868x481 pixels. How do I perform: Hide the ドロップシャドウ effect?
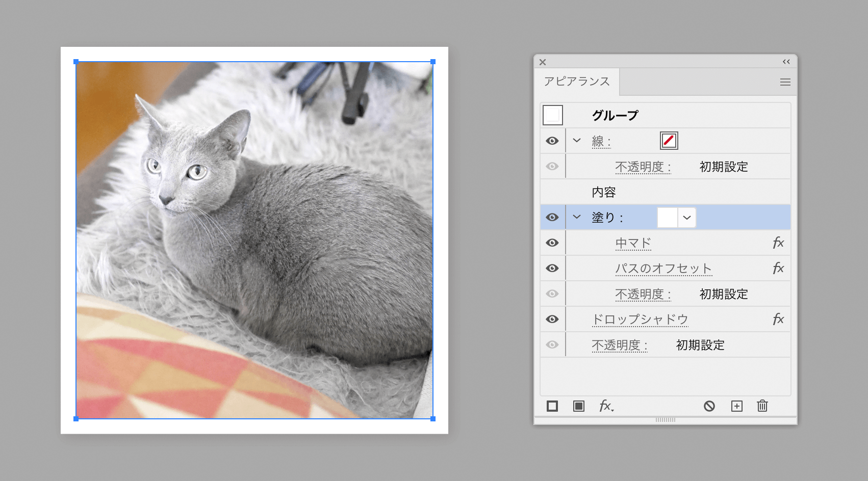pos(552,319)
